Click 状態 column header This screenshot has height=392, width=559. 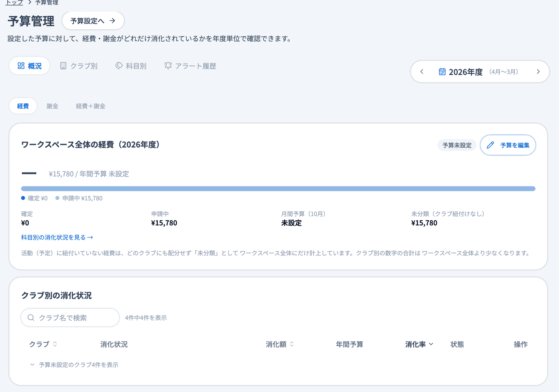click(457, 344)
